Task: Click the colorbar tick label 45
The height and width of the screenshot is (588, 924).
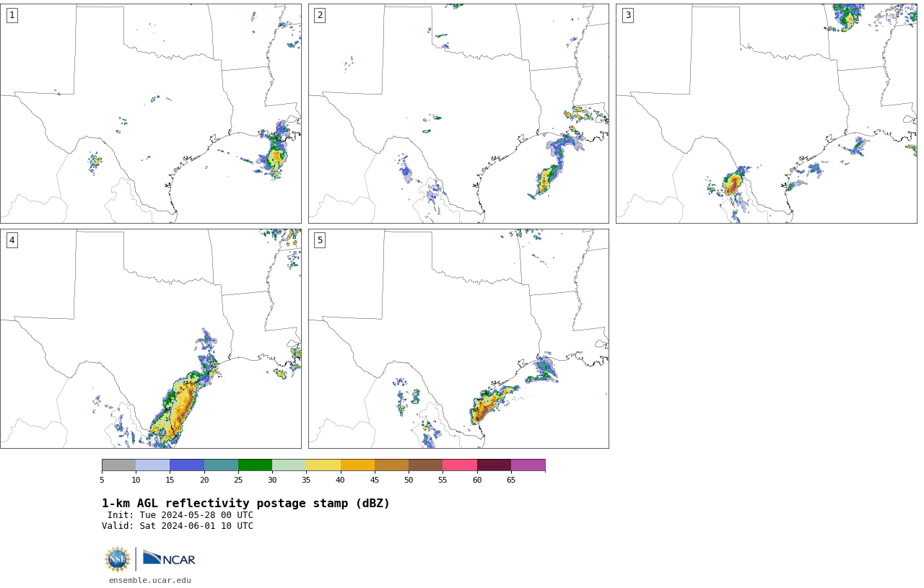Action: pos(375,480)
